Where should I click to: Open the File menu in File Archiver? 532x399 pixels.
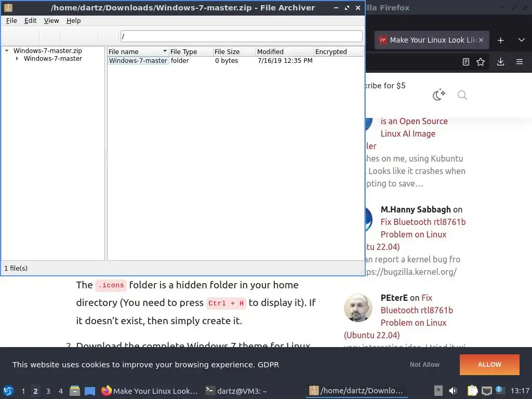(11, 21)
